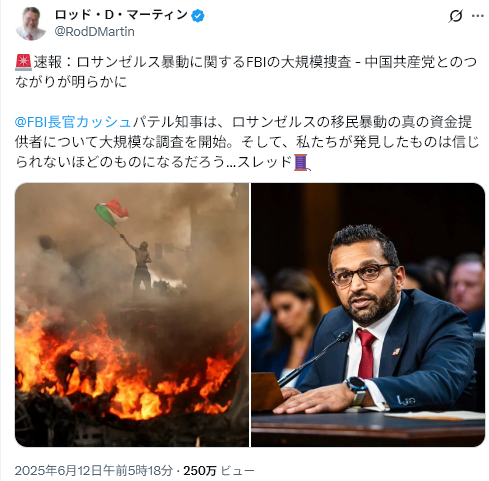
Task: Follow the @FBI長官カッシュ mention link
Action: tap(73, 122)
